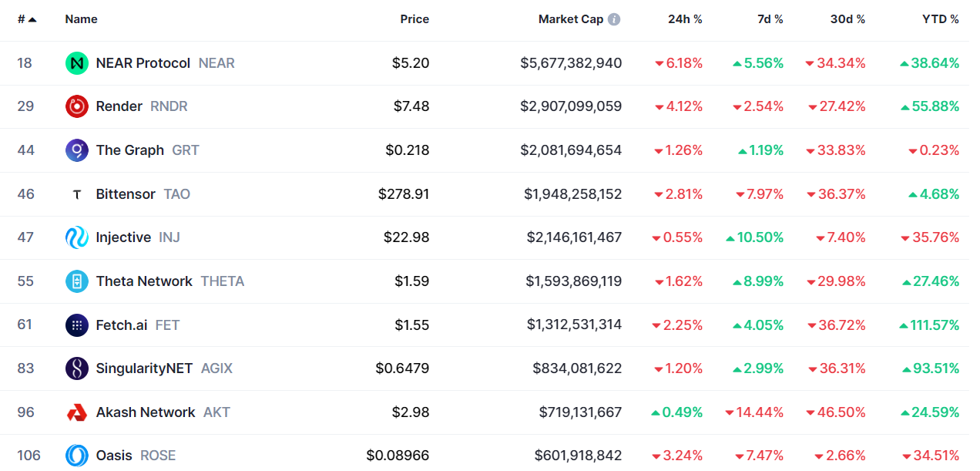Sort by the Name column header
The image size is (980, 471).
(81, 19)
